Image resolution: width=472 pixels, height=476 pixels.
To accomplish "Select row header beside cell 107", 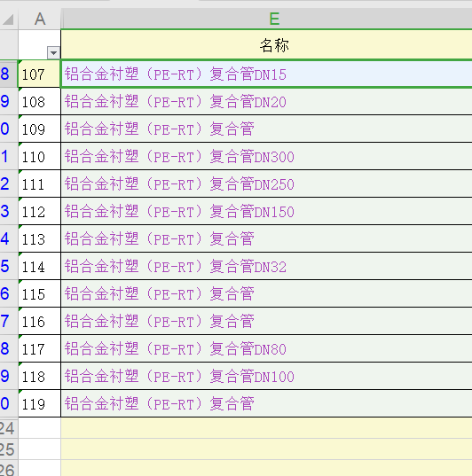I will click(x=9, y=74).
